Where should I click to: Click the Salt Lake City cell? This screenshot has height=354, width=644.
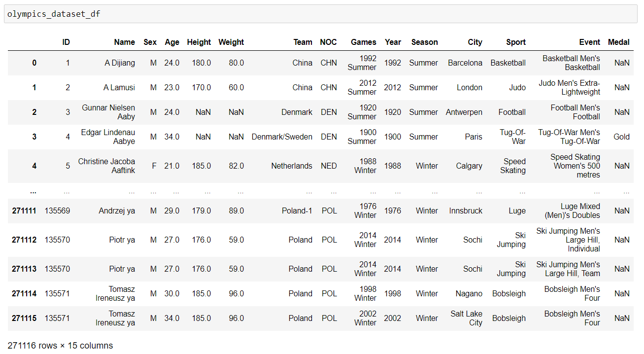click(x=466, y=319)
